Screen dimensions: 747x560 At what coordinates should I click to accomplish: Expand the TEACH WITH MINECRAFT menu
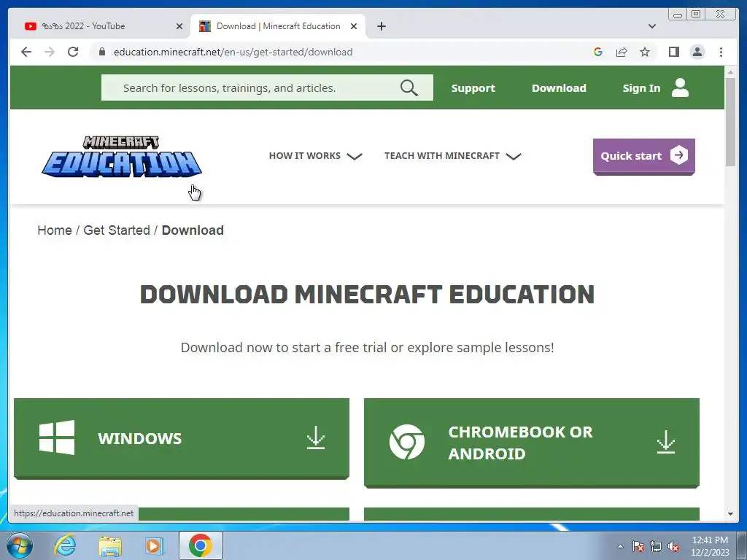452,156
